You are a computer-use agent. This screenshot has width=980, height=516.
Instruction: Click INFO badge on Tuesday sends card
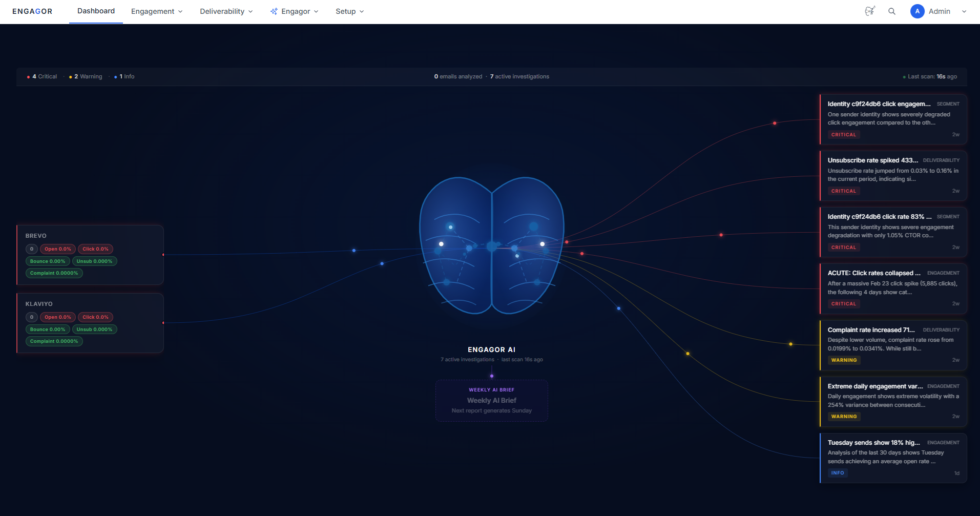838,473
